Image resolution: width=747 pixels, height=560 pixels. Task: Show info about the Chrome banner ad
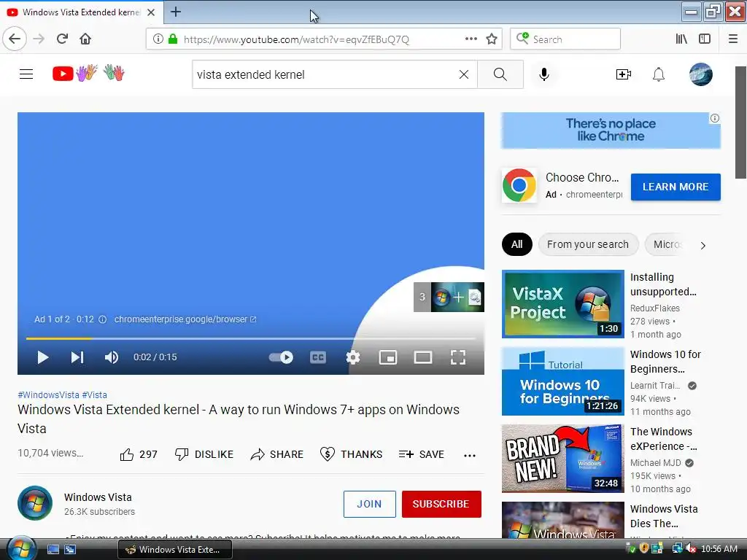tap(715, 118)
